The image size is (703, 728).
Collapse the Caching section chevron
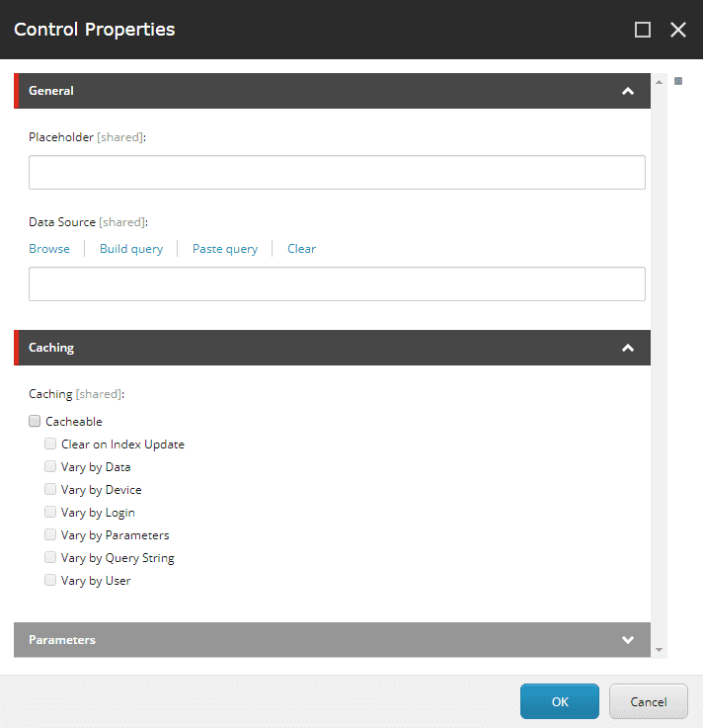[x=628, y=348]
